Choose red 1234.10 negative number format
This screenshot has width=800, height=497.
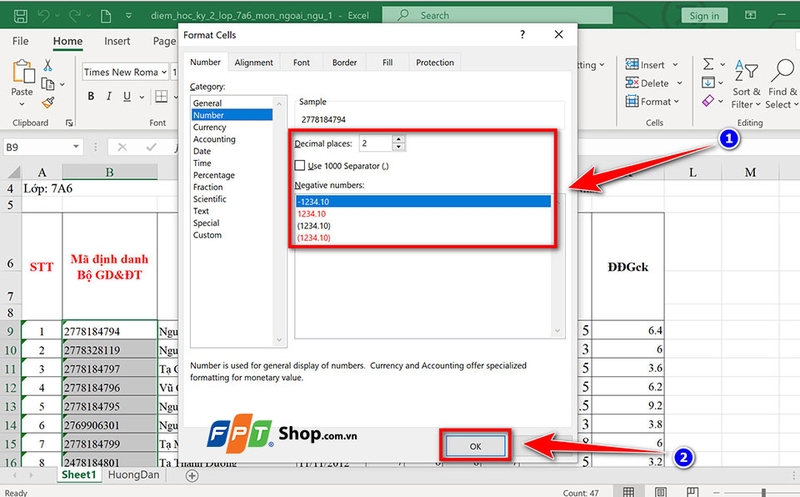tap(422, 214)
